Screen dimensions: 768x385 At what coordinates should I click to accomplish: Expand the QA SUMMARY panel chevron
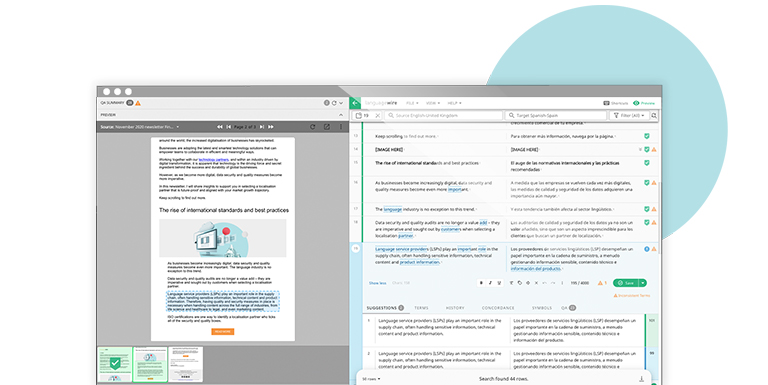point(341,103)
